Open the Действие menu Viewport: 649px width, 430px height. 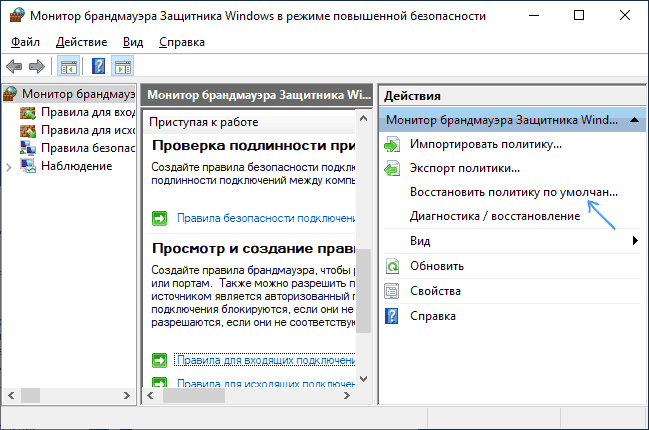tap(81, 41)
